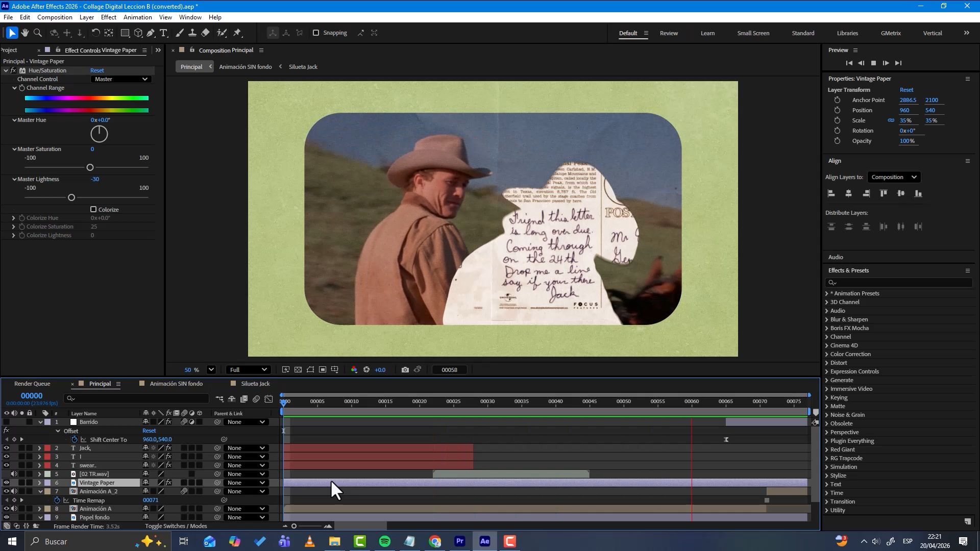Click Align Right icon

866,193
